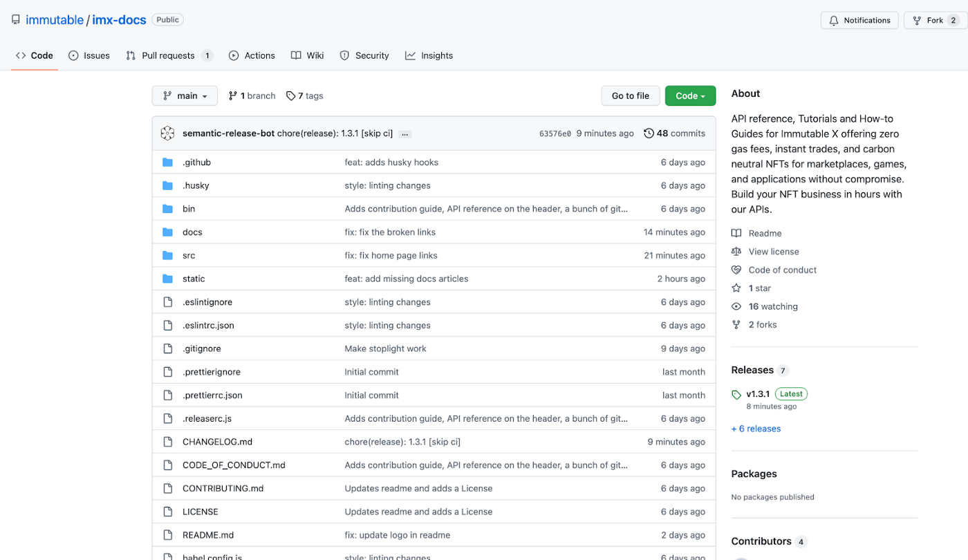968x560 pixels.
Task: Click the notifications bell icon
Action: [834, 20]
